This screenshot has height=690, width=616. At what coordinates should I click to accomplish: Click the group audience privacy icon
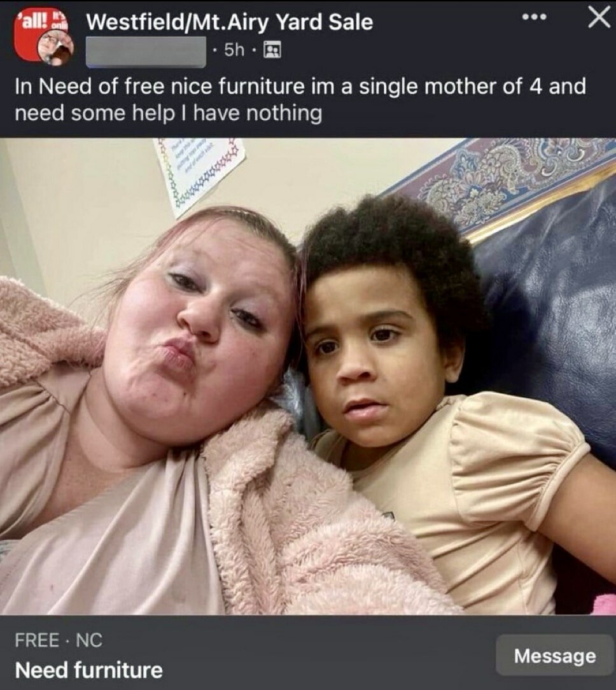(x=272, y=50)
